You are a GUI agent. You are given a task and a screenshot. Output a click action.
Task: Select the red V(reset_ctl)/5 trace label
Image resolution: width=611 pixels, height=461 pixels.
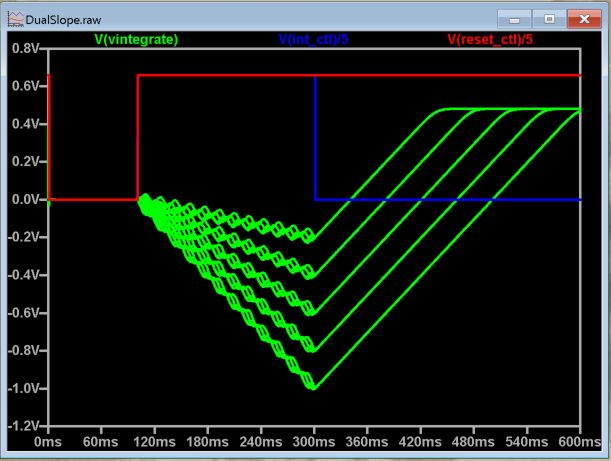pyautogui.click(x=491, y=39)
